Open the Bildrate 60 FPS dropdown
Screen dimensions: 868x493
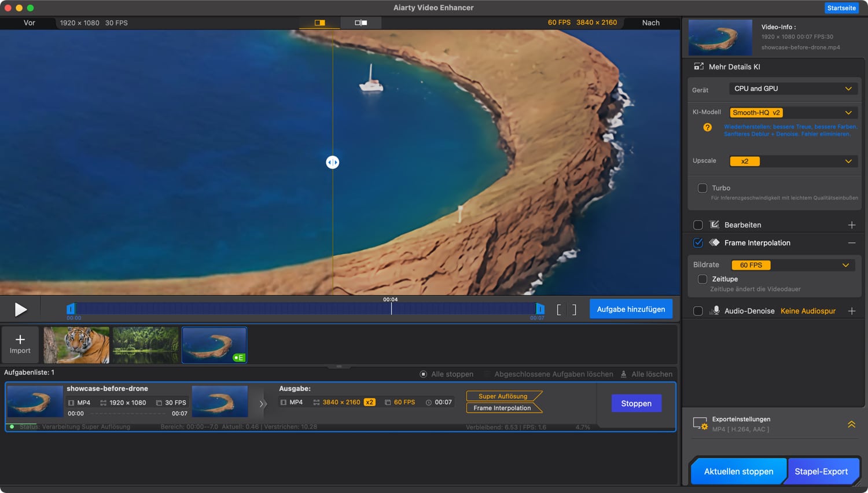tap(792, 265)
